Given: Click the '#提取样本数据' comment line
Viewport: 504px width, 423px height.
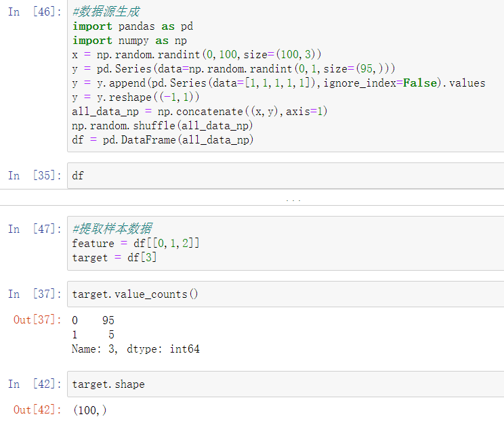Looking at the screenshot, I should (x=112, y=229).
